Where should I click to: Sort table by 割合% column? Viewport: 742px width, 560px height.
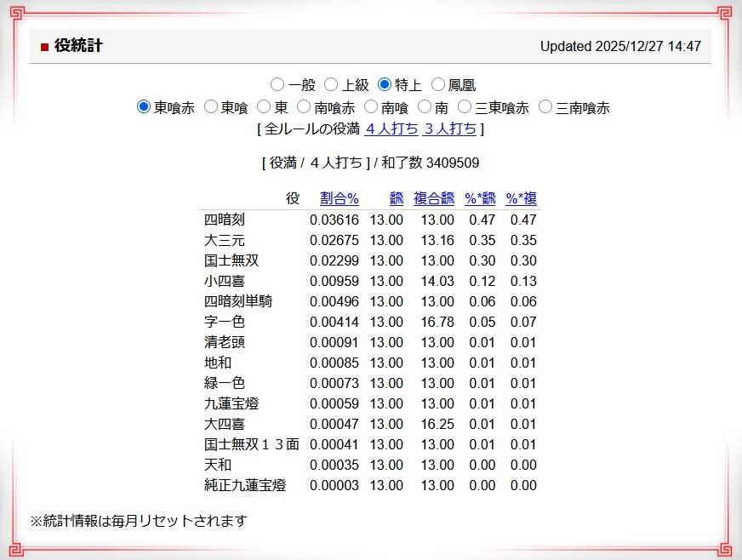[340, 198]
